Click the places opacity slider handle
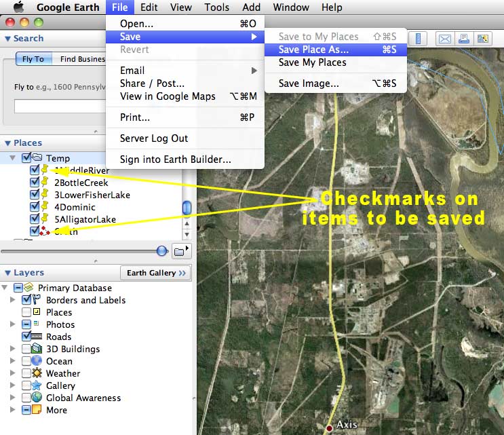Viewport: 504px width, 435px height. [x=162, y=251]
